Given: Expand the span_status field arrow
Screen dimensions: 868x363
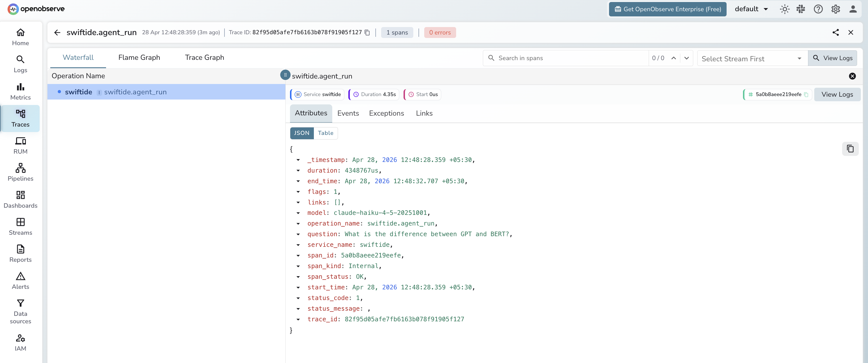Looking at the screenshot, I should pos(298,277).
